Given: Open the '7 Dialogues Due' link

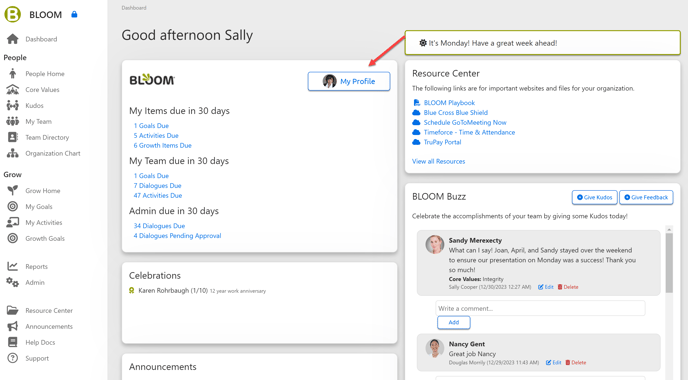Looking at the screenshot, I should [x=157, y=186].
